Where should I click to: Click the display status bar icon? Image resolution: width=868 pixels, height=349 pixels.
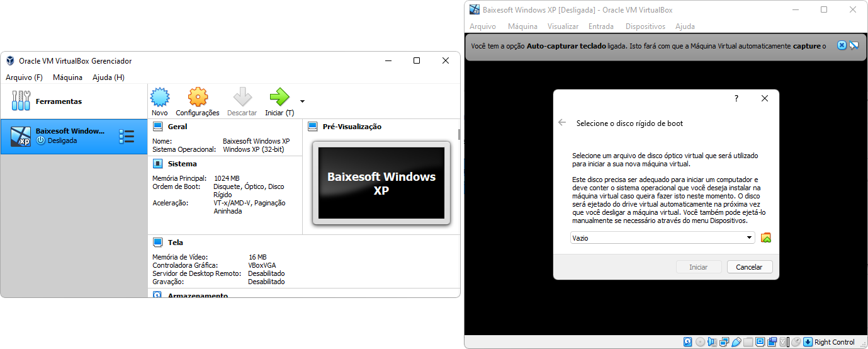coord(760,342)
